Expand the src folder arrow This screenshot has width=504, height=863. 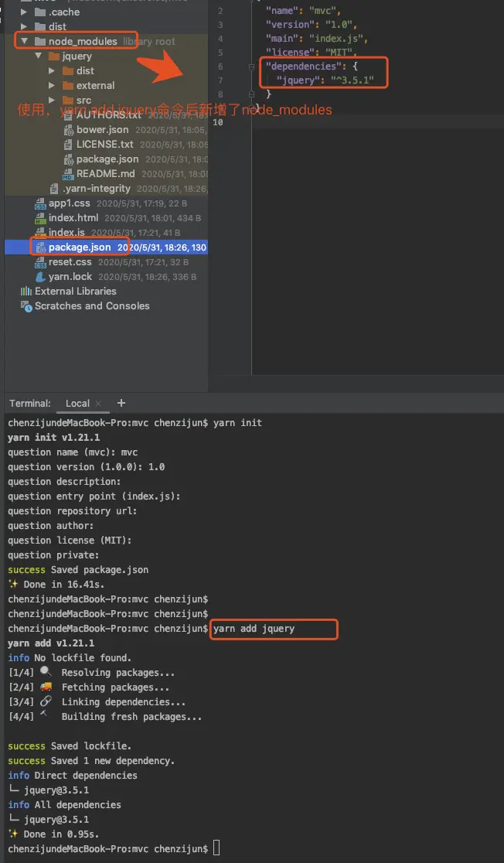52,101
